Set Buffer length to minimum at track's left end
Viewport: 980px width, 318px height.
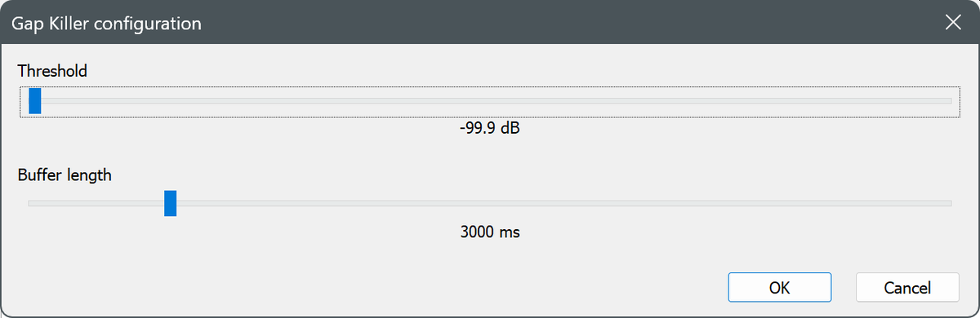[x=33, y=203]
